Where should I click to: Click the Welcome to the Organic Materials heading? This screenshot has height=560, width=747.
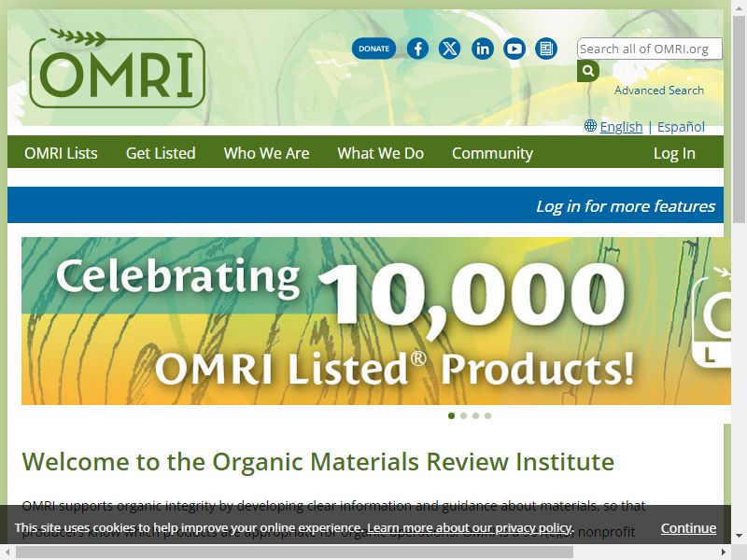click(x=318, y=461)
